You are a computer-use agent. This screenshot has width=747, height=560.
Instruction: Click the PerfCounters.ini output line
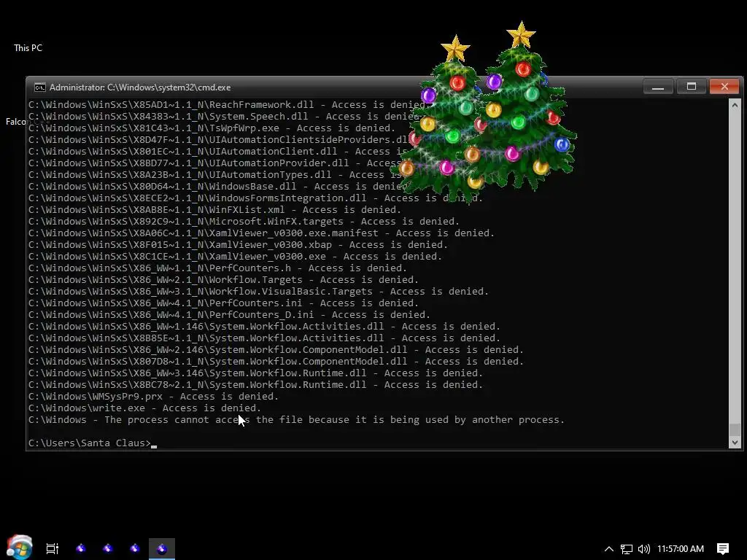coord(223,303)
